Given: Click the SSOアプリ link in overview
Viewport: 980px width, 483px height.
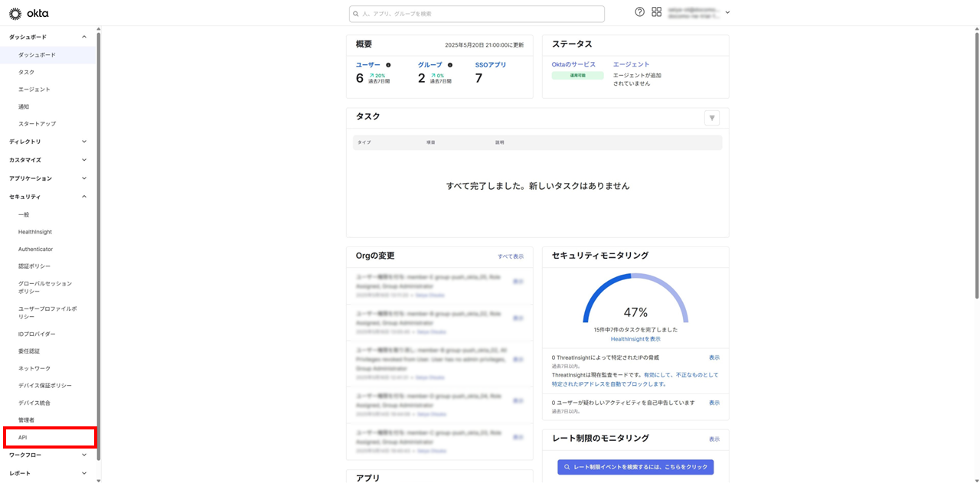Looking at the screenshot, I should point(490,65).
